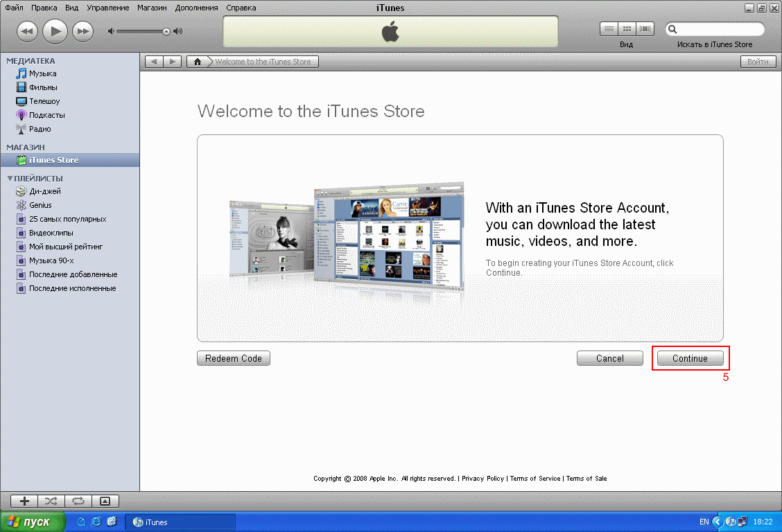Image resolution: width=782 pixels, height=532 pixels.
Task: Click the Continue button
Action: 690,358
